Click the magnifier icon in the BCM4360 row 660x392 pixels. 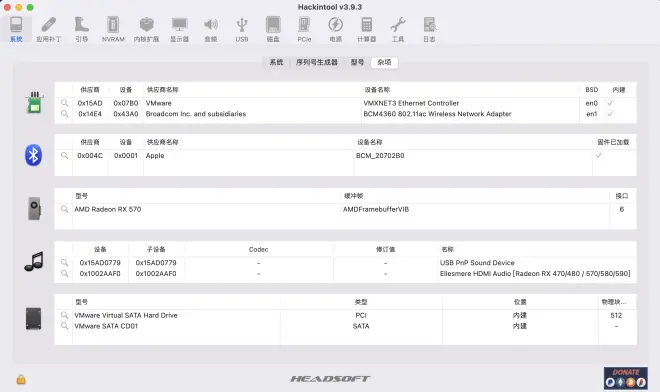[x=64, y=114]
